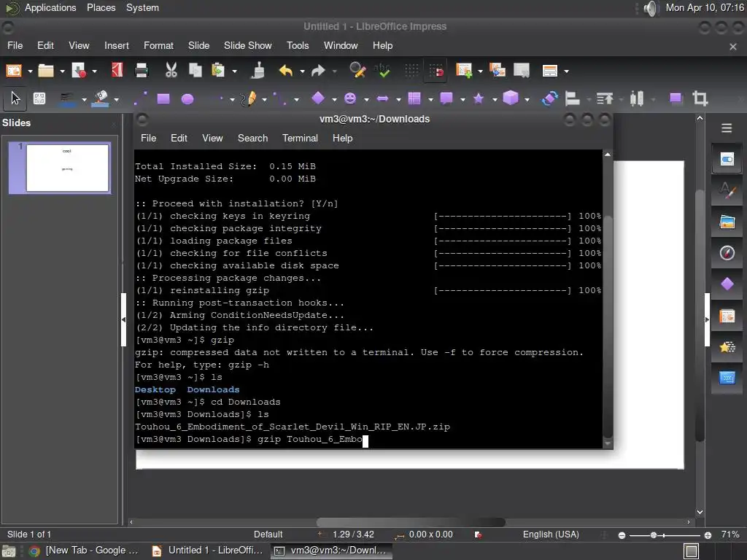Screen dimensions: 747x560
Task: Expand the Slide Layout dropdown arrow
Action: 566,71
